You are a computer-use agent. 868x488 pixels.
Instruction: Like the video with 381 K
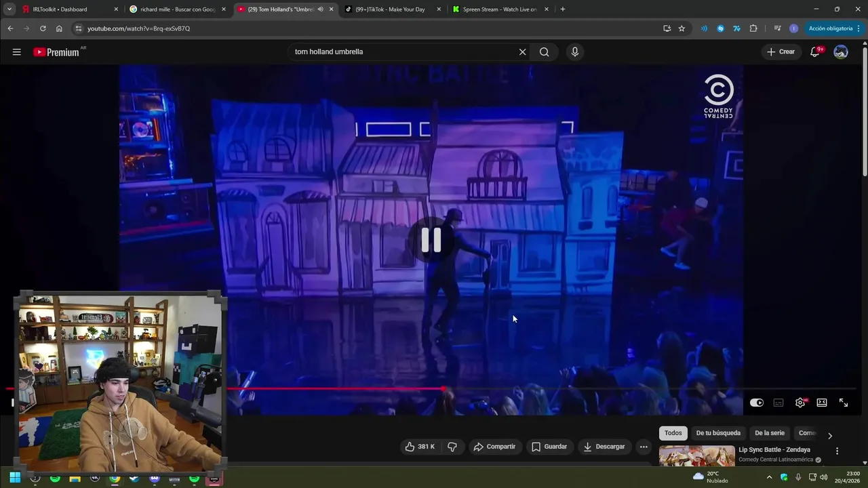[420, 447]
